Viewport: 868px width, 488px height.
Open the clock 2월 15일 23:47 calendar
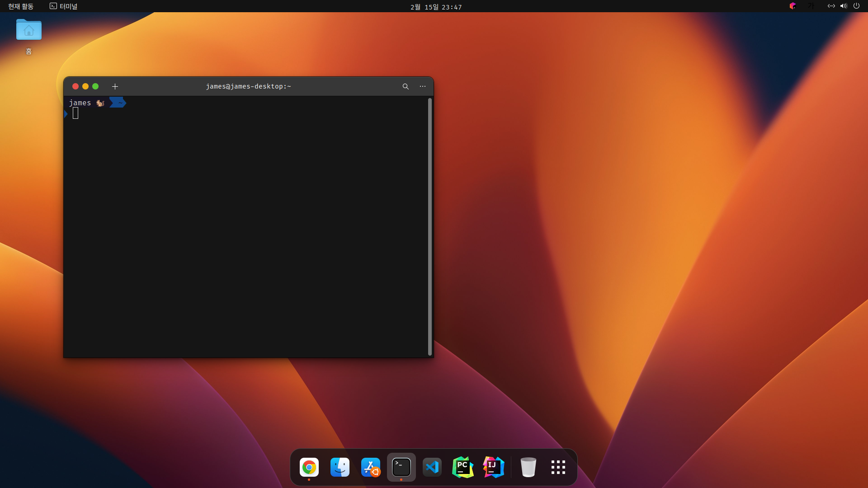(x=436, y=7)
